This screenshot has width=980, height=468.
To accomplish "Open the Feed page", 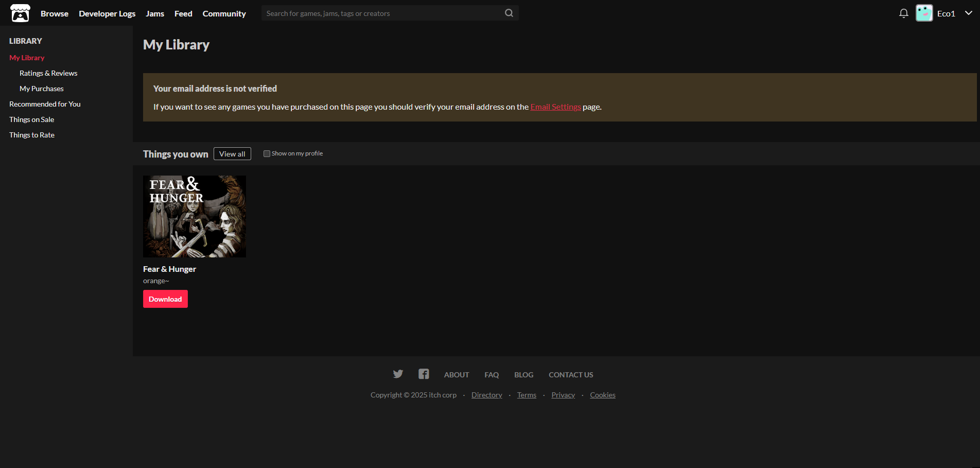I will [x=183, y=13].
